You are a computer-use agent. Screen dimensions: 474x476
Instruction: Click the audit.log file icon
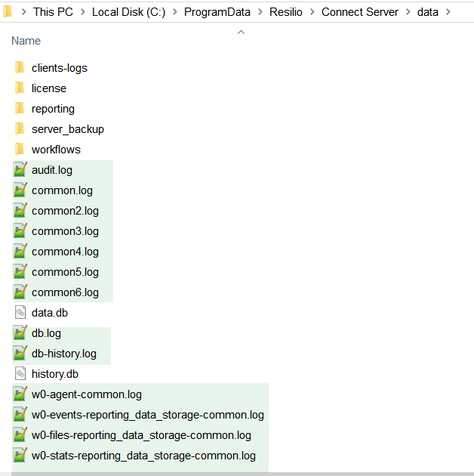point(20,170)
